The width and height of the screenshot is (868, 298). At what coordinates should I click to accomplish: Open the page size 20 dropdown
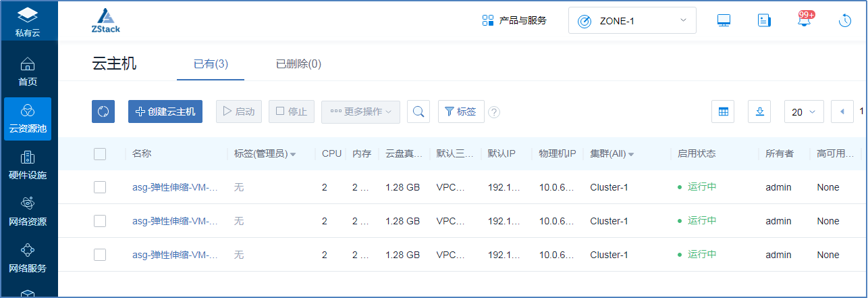click(803, 112)
